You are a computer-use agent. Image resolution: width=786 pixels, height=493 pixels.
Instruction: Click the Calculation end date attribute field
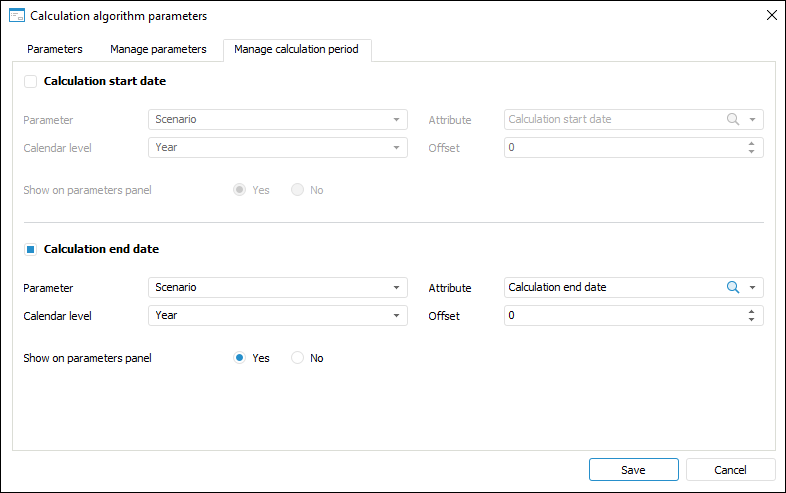click(612, 288)
